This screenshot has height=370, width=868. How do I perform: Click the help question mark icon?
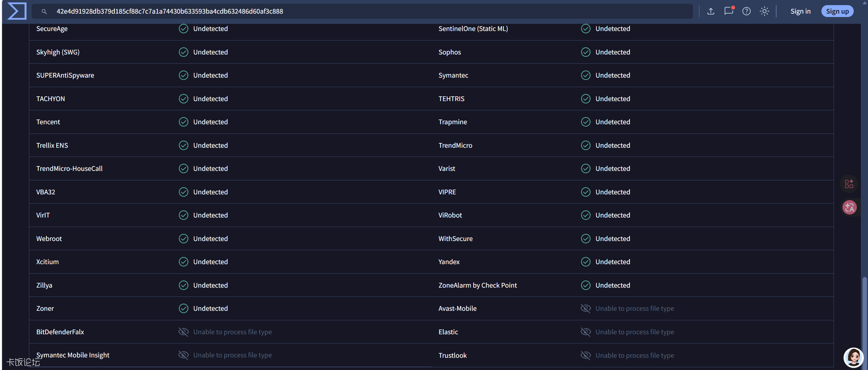click(746, 11)
